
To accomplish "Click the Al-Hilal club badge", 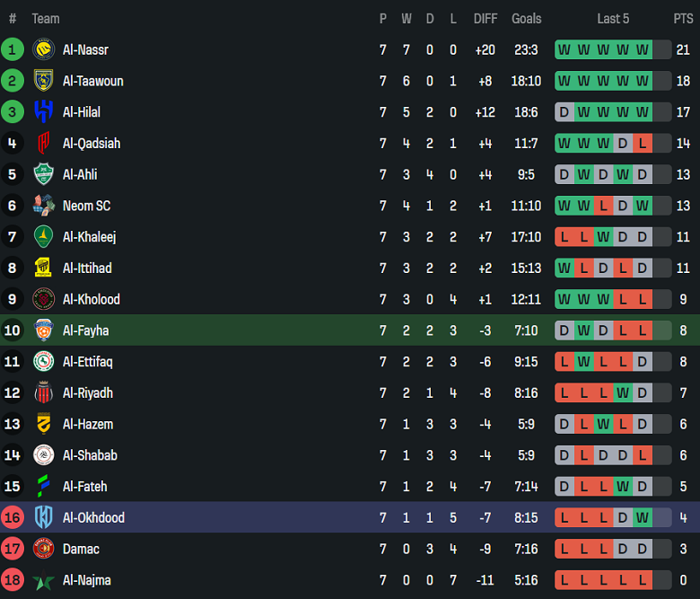I will point(43,112).
